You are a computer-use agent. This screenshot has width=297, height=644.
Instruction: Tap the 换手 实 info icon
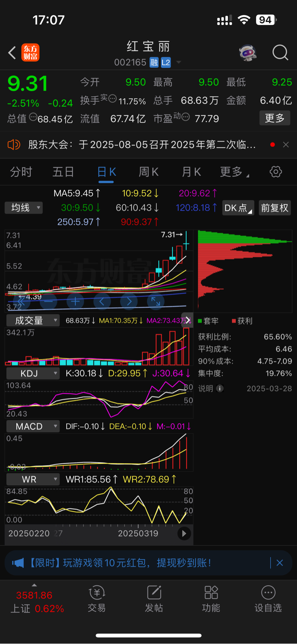click(112, 98)
